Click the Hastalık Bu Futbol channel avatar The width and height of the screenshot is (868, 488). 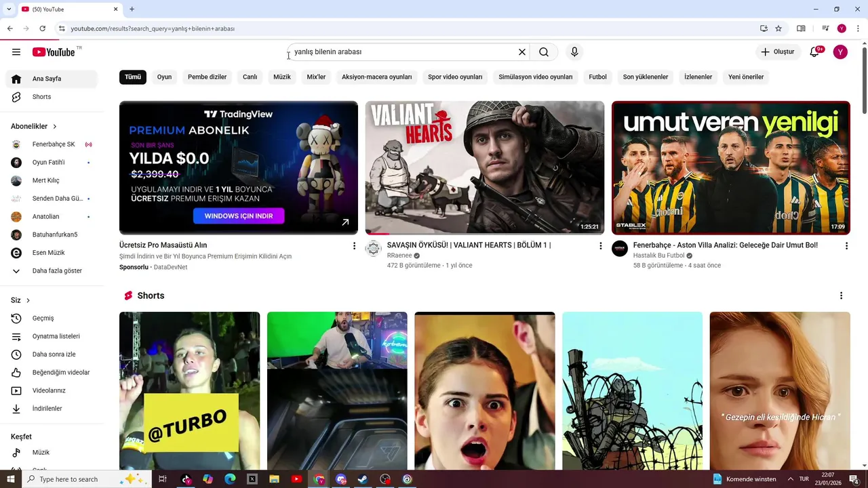620,249
